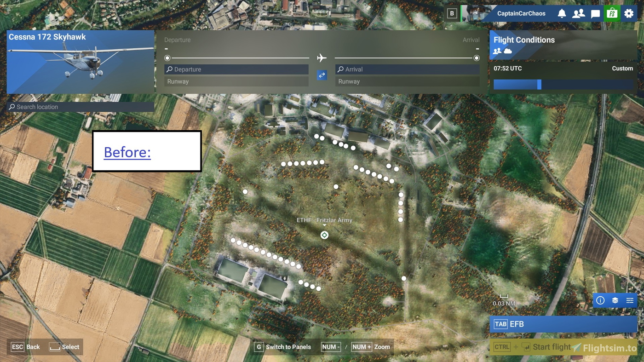Open the arrival Runway dropdown

(x=407, y=81)
